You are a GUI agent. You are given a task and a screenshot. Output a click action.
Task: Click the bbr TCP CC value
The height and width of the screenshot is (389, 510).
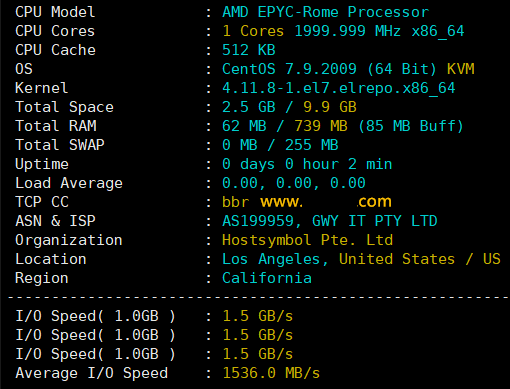[x=235, y=202]
